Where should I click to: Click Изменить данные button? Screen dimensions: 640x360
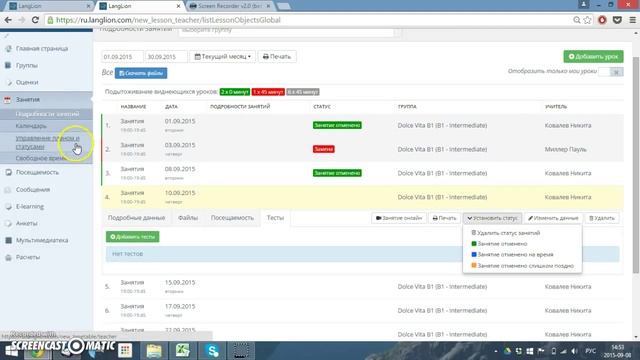pos(553,218)
